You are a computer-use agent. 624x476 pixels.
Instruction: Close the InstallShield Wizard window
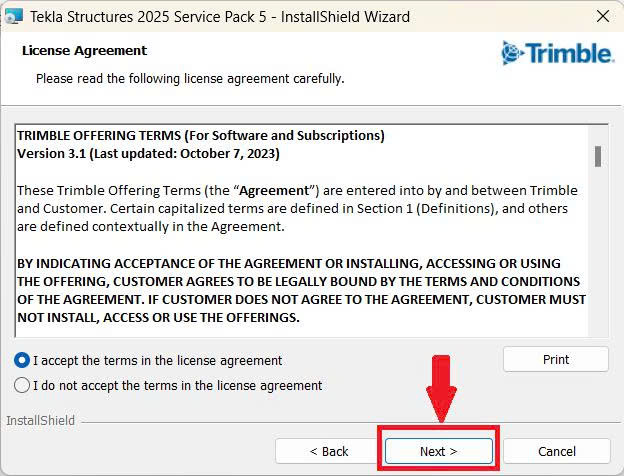[603, 17]
